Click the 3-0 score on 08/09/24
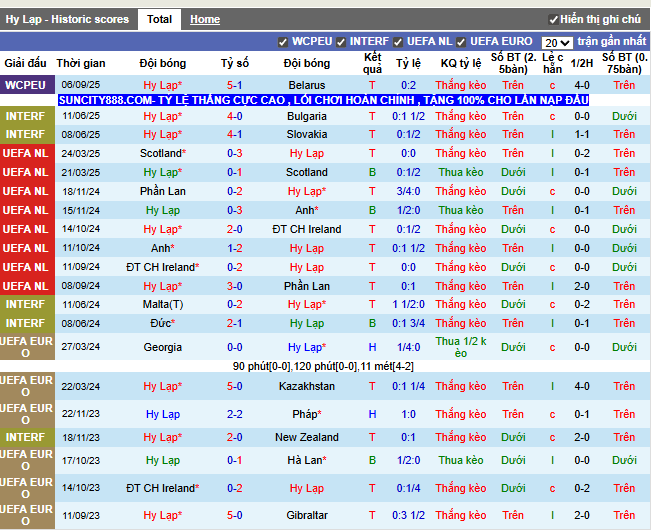 click(x=235, y=286)
